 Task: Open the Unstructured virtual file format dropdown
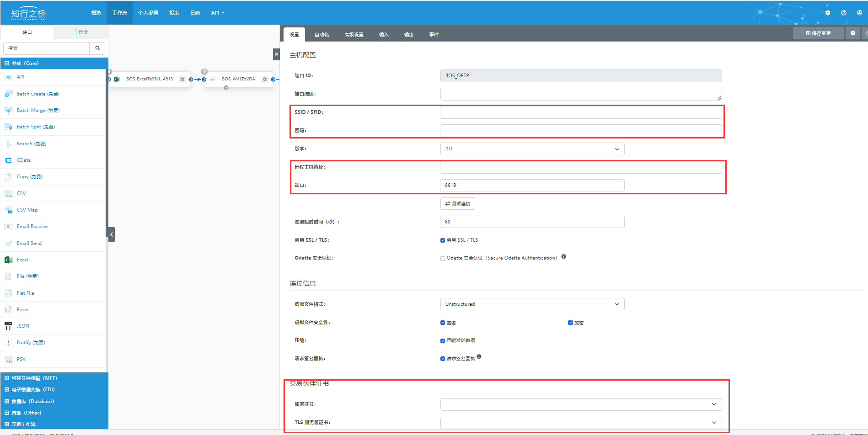click(x=532, y=304)
